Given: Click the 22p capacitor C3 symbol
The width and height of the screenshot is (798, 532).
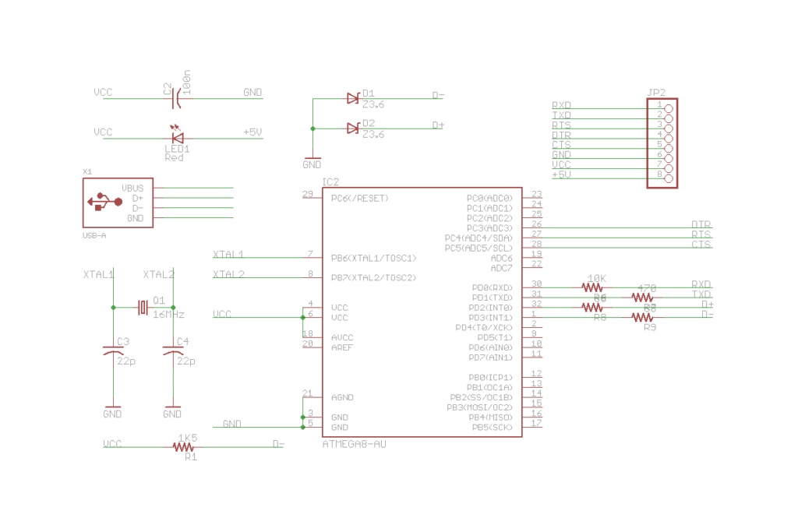Looking at the screenshot, I should coord(111,351).
